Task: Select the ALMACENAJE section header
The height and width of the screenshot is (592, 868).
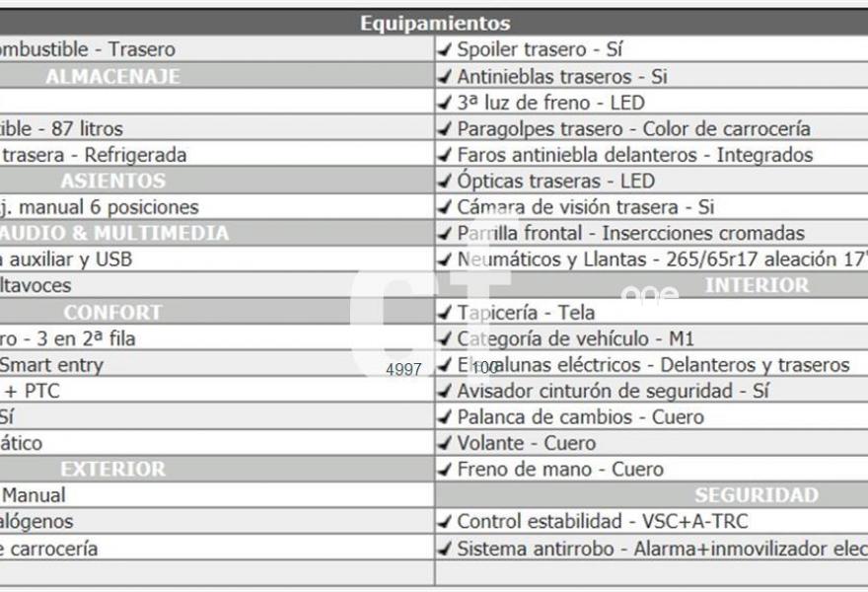Action: click(x=112, y=76)
